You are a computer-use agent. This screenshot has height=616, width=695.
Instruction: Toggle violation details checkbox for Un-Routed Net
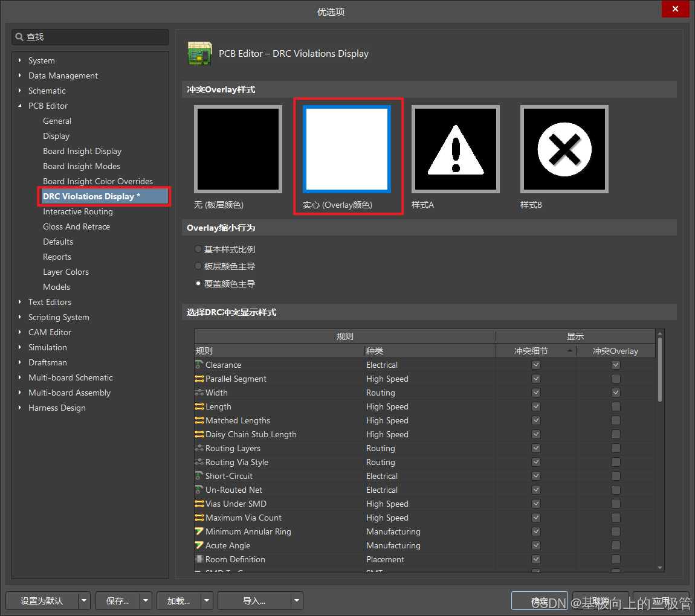(536, 490)
